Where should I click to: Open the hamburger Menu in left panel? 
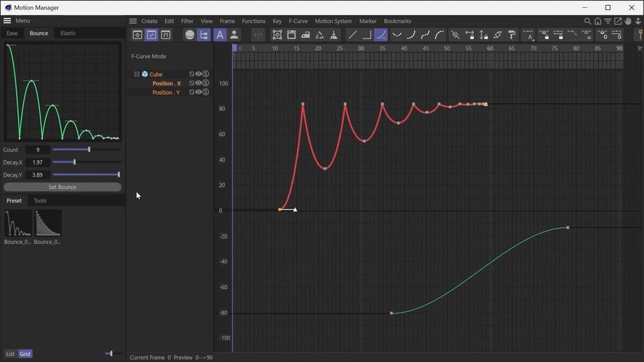tap(7, 20)
